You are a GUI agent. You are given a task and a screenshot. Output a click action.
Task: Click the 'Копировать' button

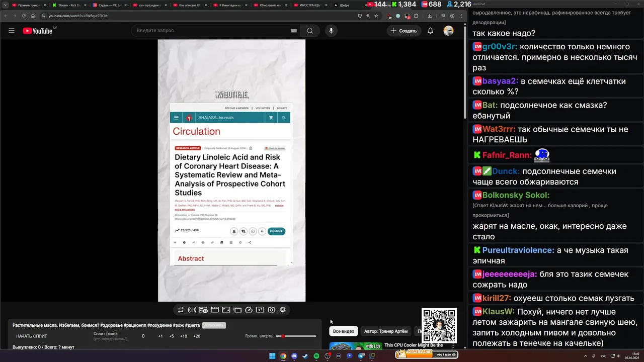tap(214, 325)
